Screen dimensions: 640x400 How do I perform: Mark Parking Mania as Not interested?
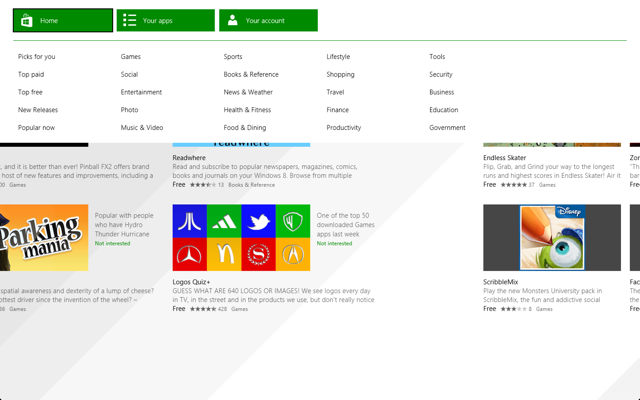pyautogui.click(x=112, y=243)
